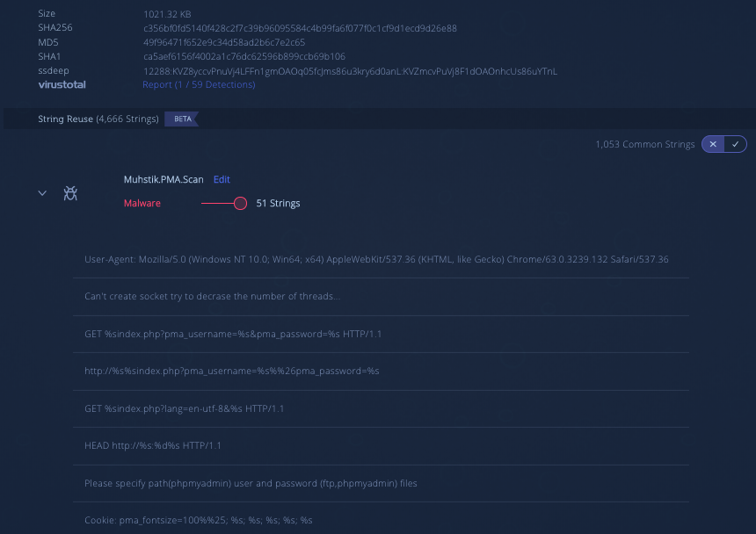Turn off common strings with X toggle

713,144
